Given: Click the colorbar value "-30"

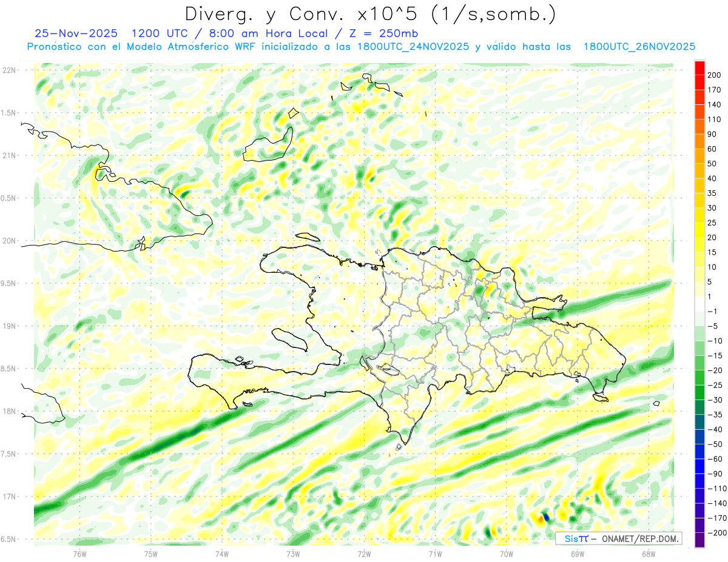Looking at the screenshot, I should pyautogui.click(x=715, y=400).
